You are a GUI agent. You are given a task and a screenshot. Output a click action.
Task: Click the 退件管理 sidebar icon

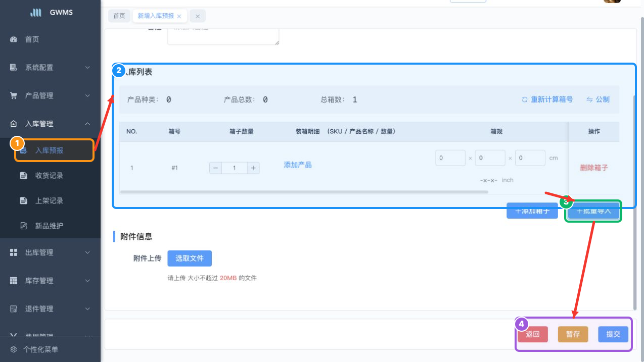(14, 308)
